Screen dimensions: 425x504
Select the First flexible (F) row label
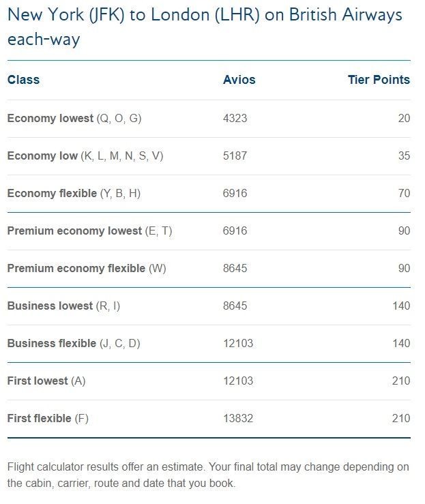coord(48,418)
